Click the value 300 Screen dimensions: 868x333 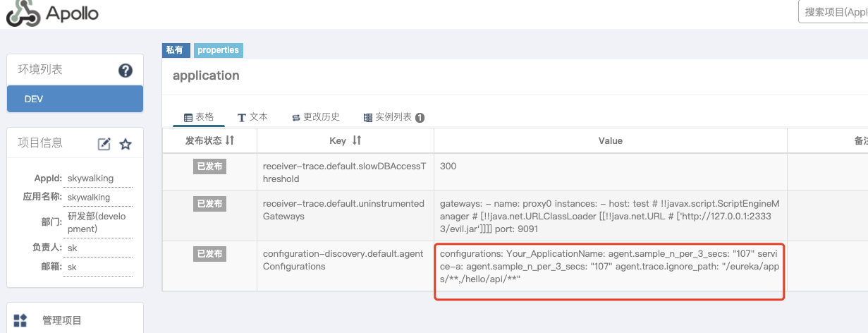pyautogui.click(x=448, y=166)
